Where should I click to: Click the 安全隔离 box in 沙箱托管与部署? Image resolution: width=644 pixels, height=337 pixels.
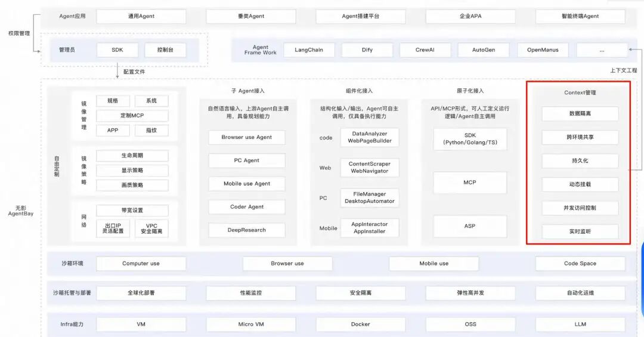click(360, 293)
